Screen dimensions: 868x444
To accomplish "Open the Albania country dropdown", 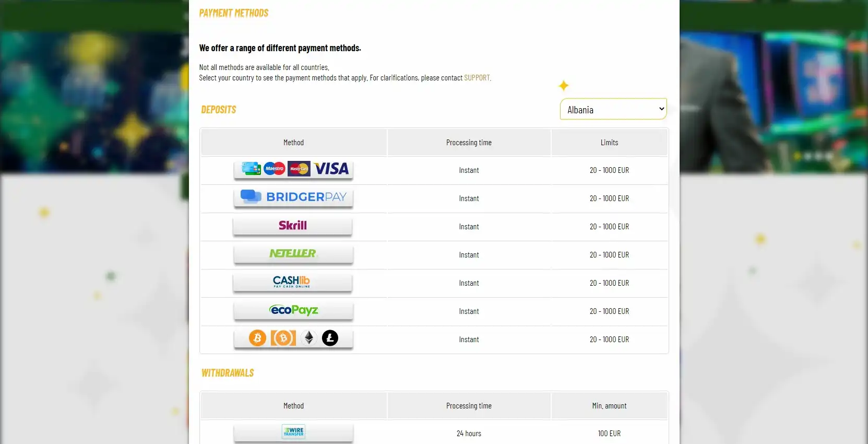I will pyautogui.click(x=613, y=109).
